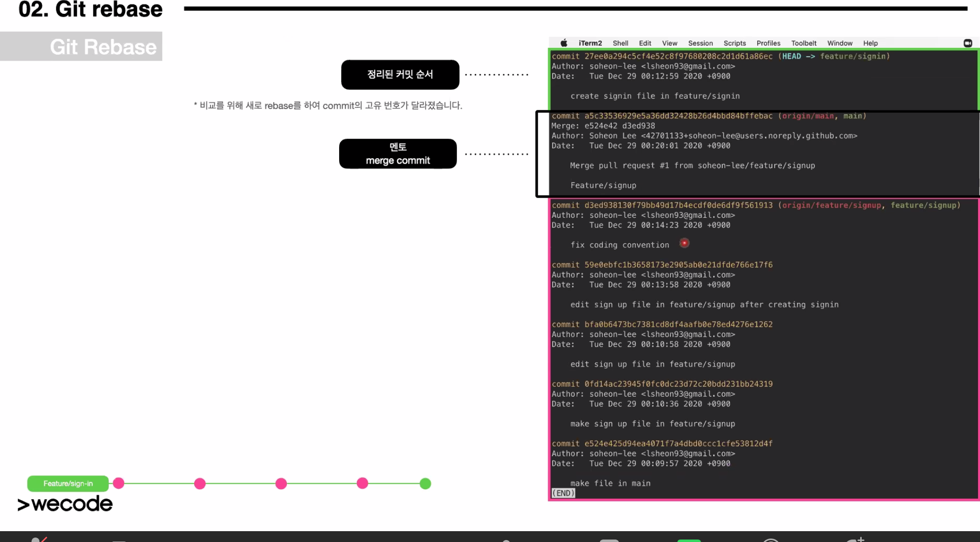Click the third pink commit dot on timeline
Viewport: 980px width, 542px height.
click(x=281, y=484)
